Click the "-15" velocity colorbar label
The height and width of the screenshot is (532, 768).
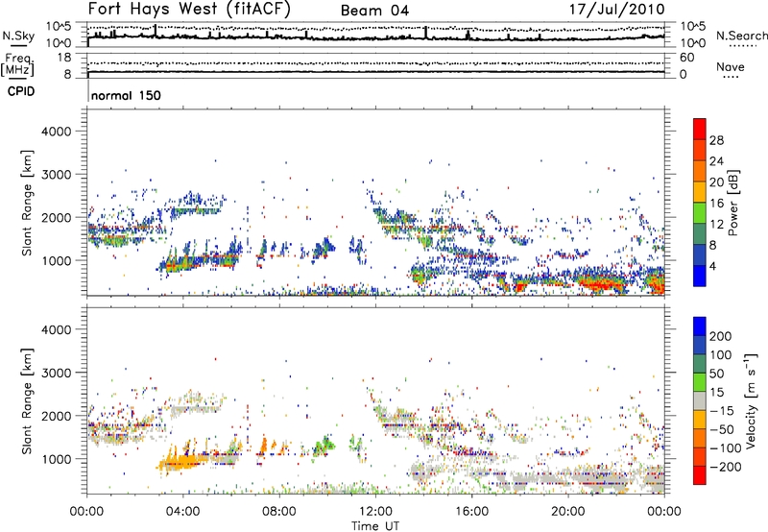pos(722,411)
